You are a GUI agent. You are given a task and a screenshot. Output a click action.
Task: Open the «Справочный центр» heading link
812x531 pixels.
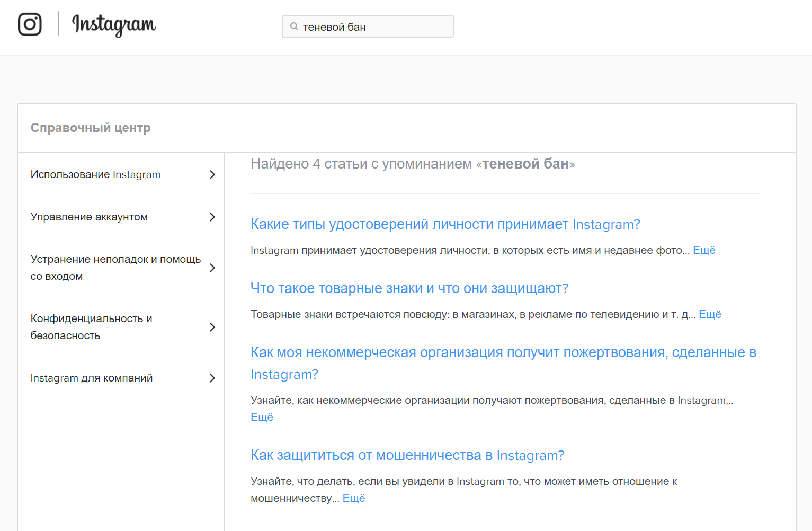point(91,128)
